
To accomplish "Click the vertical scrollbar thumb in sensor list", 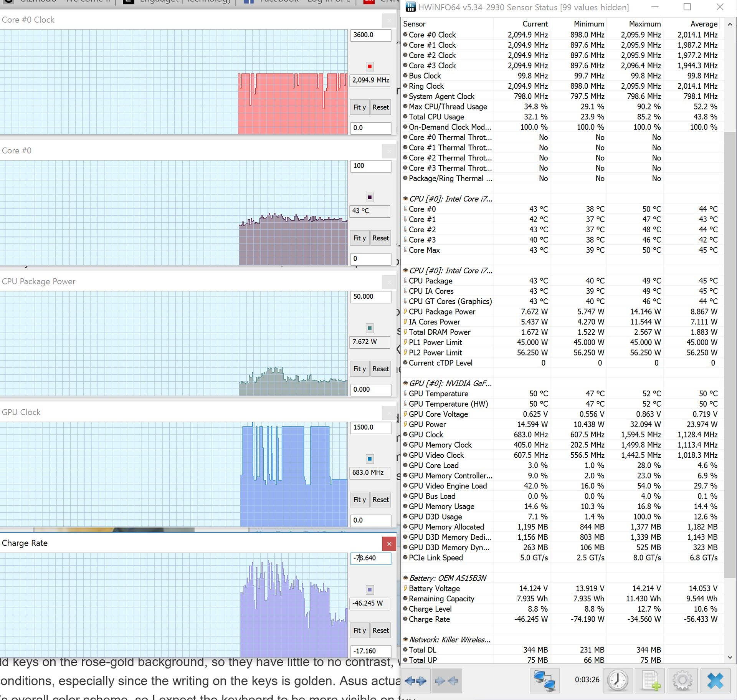I will pos(730,354).
